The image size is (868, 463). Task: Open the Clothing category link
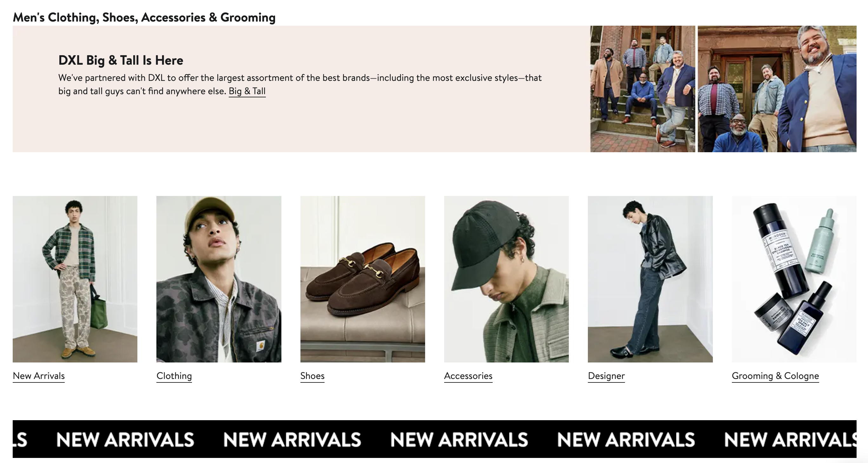pyautogui.click(x=174, y=376)
